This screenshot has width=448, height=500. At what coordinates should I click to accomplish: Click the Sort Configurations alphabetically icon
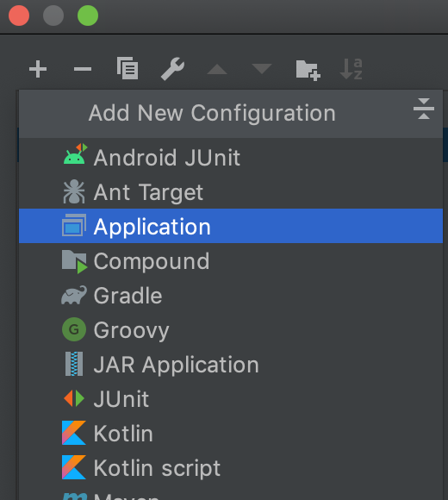pyautogui.click(x=352, y=69)
